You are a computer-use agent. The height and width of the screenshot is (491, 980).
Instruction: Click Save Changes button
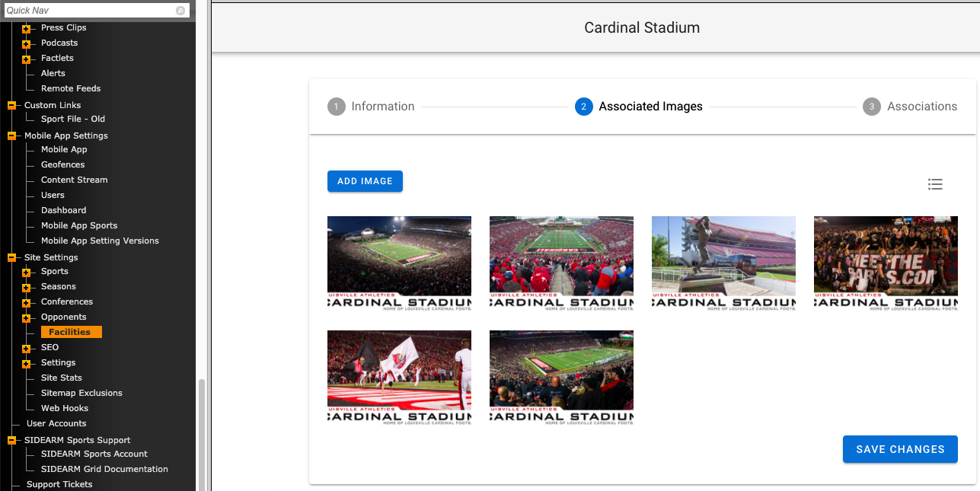[900, 449]
